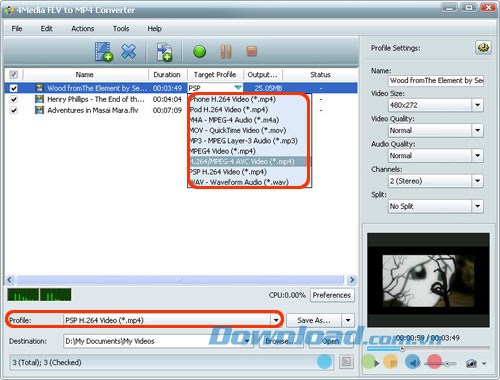Click the preview playback progress slider
Viewport: 500px width, 380px height.
[428, 349]
